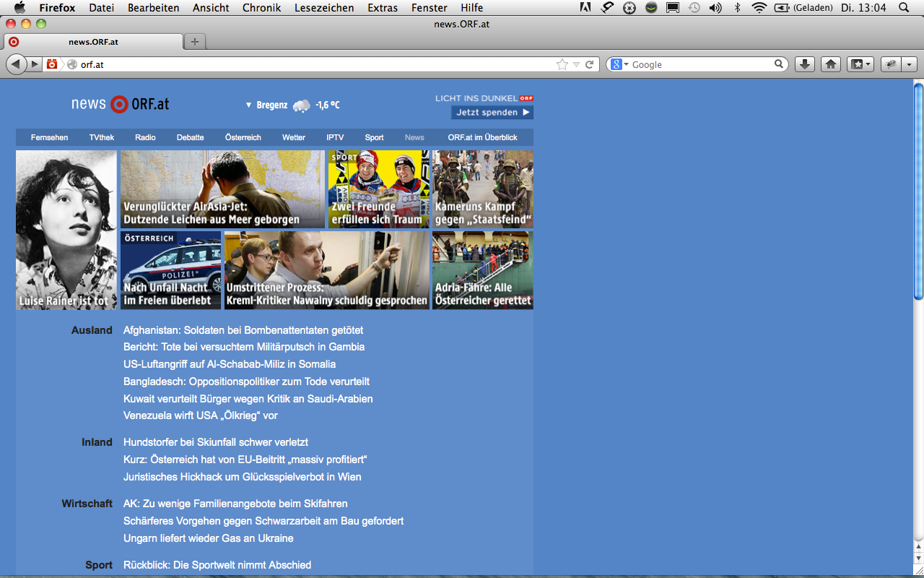Open the Zwei Freunde erfüllen sich Traum thumbnail

point(379,189)
